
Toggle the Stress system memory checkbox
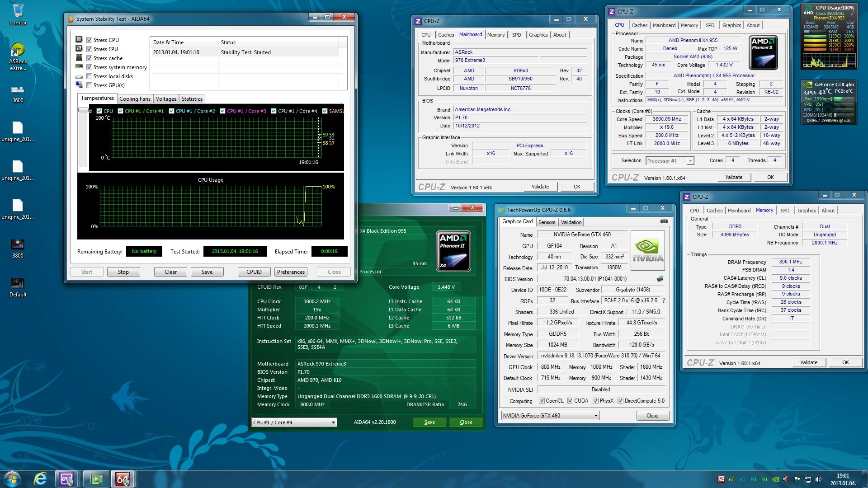point(90,67)
